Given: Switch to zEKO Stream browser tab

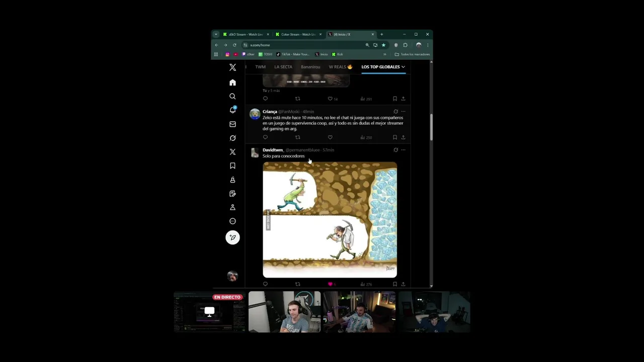Looking at the screenshot, I should click(246, 34).
